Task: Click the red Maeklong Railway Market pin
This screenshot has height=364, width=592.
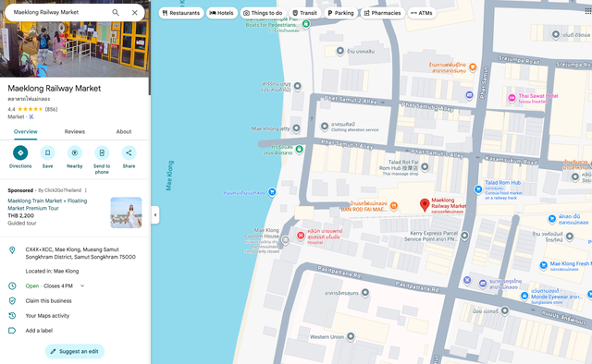Action: 425,205
